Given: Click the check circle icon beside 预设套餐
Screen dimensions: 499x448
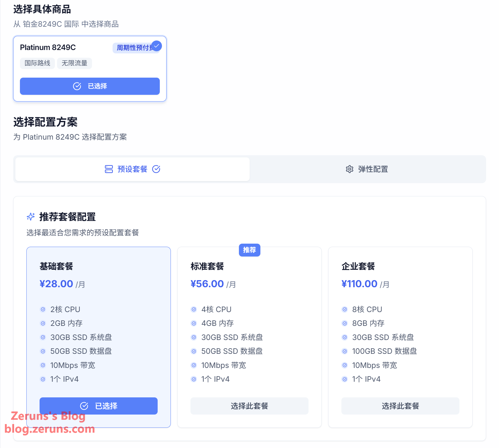Looking at the screenshot, I should pos(156,169).
